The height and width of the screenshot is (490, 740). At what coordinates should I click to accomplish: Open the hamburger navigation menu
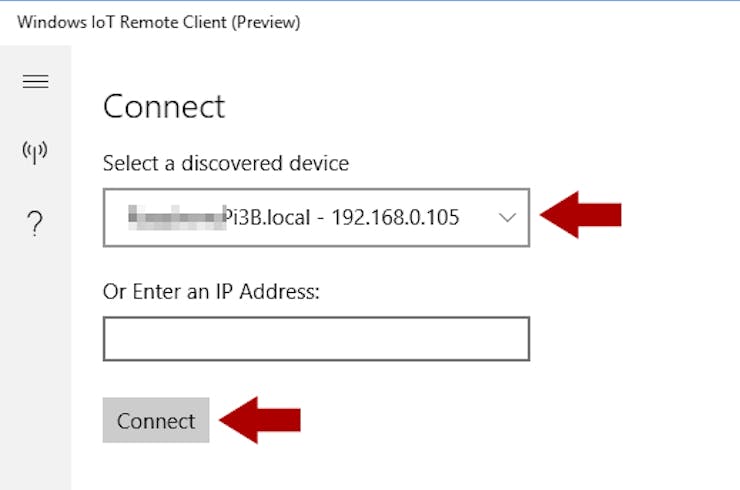[x=35, y=82]
